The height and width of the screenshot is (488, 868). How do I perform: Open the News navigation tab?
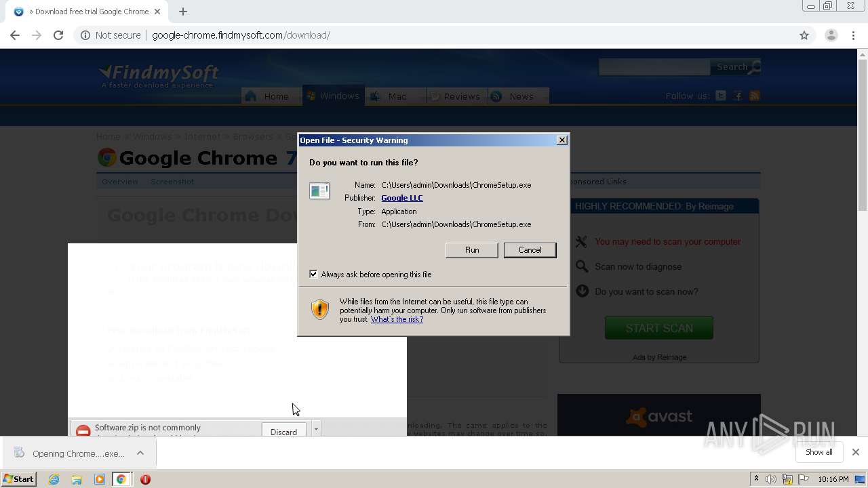518,96
